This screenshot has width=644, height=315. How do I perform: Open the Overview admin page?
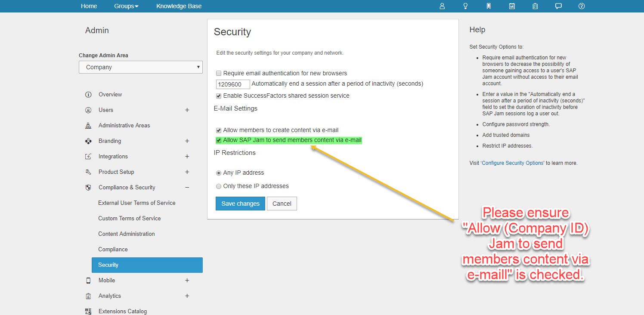[110, 95]
